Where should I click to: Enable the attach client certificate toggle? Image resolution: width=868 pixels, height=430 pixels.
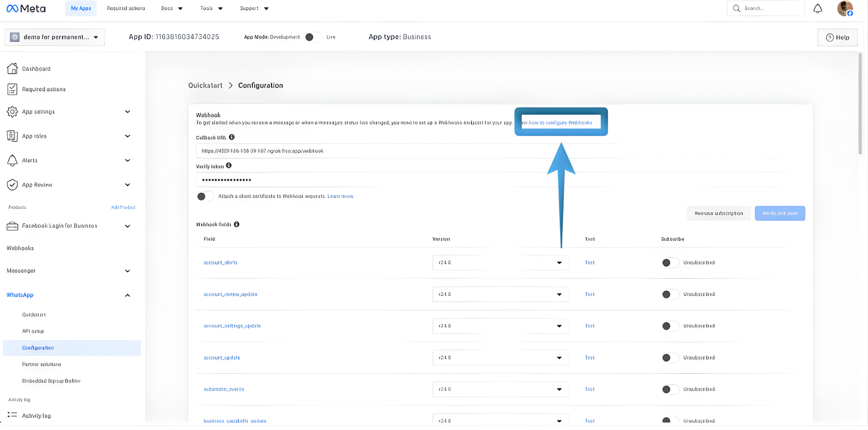click(205, 196)
